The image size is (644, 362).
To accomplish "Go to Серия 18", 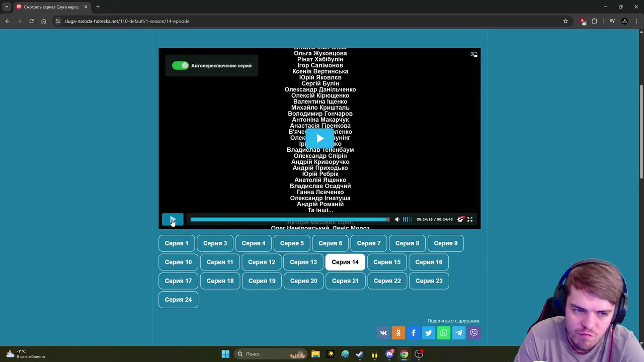I will (x=220, y=281).
